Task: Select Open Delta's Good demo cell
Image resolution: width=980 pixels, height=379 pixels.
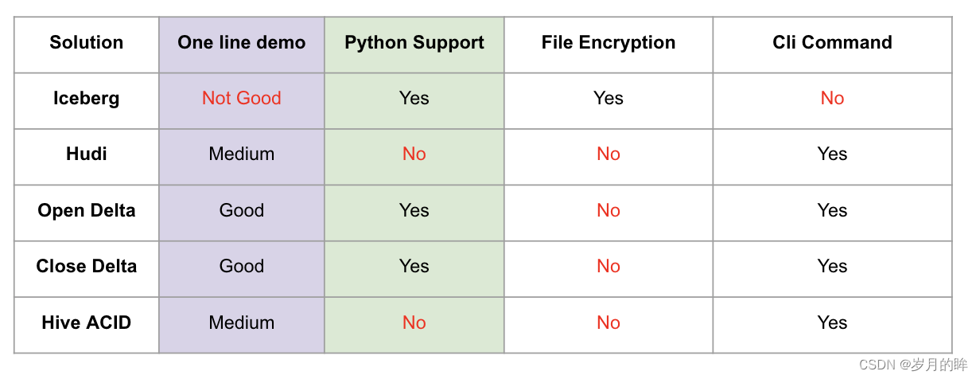Action: tap(242, 211)
